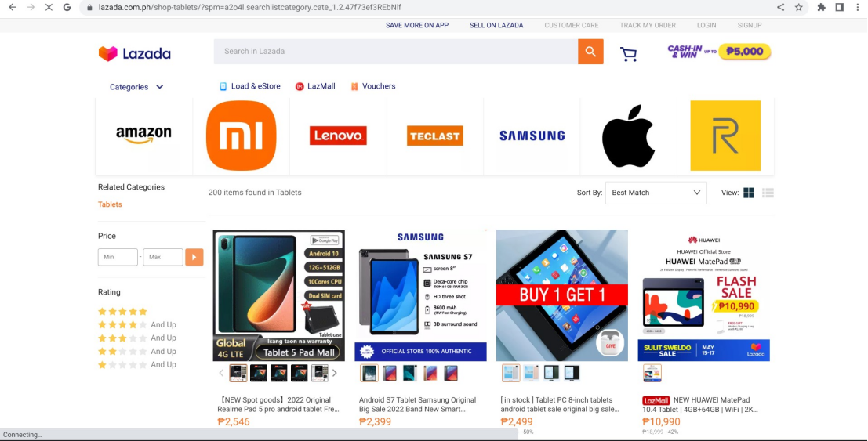Apply price range with orange arrow button
Image resolution: width=868 pixels, height=441 pixels.
click(x=194, y=257)
